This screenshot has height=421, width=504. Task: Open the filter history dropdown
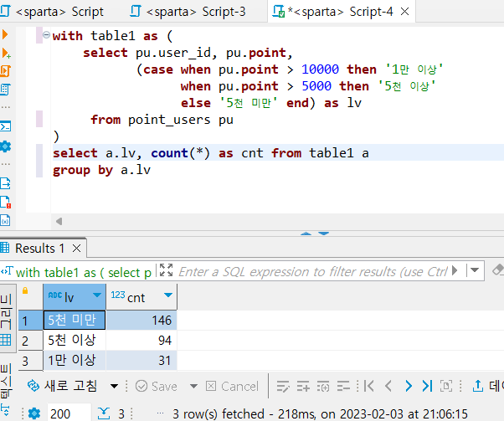(x=475, y=270)
